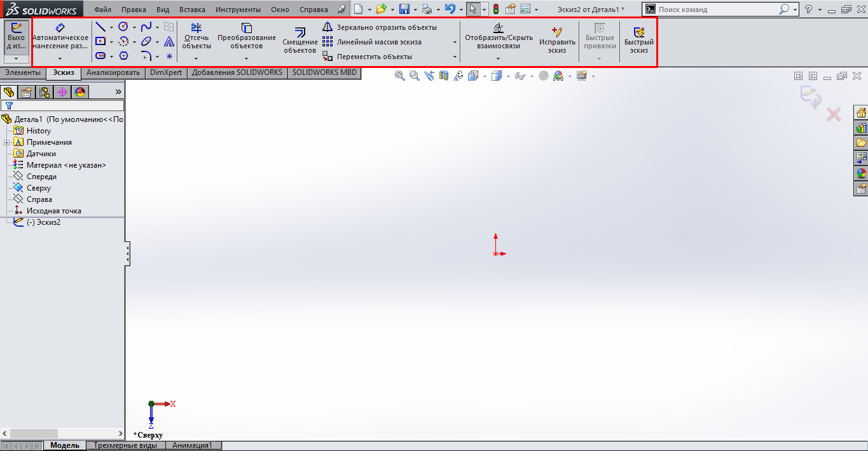Click Автоматическое нанесение размеров tool

pyautogui.click(x=60, y=36)
